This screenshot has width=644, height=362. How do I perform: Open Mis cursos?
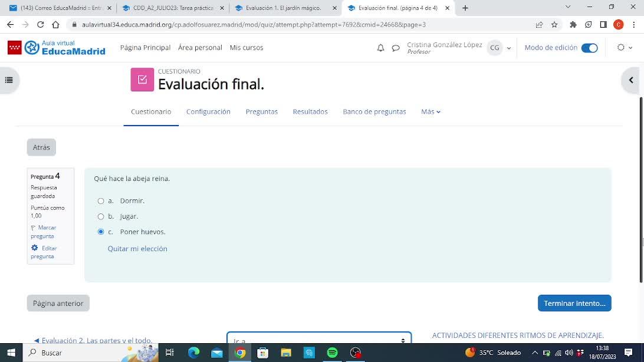247,48
